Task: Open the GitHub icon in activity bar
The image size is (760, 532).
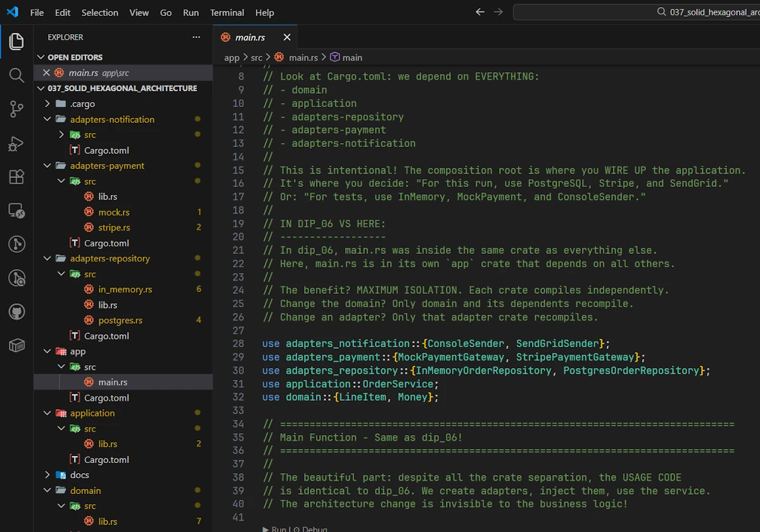Action: coord(16,311)
